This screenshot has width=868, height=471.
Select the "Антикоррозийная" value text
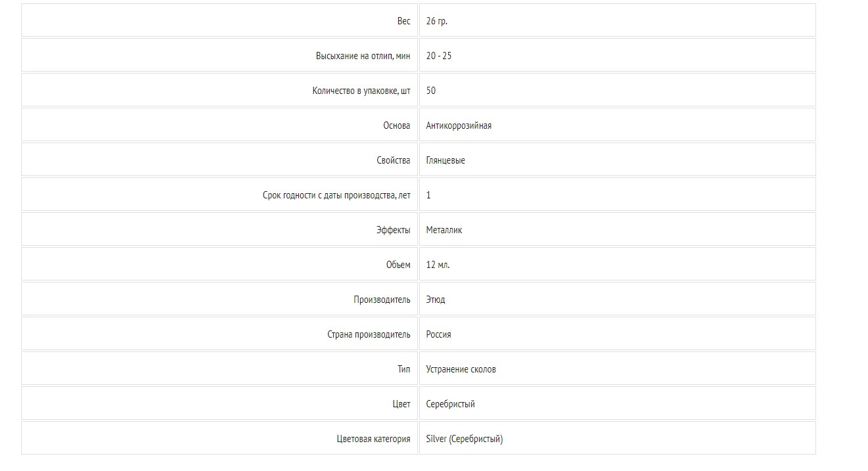(459, 125)
